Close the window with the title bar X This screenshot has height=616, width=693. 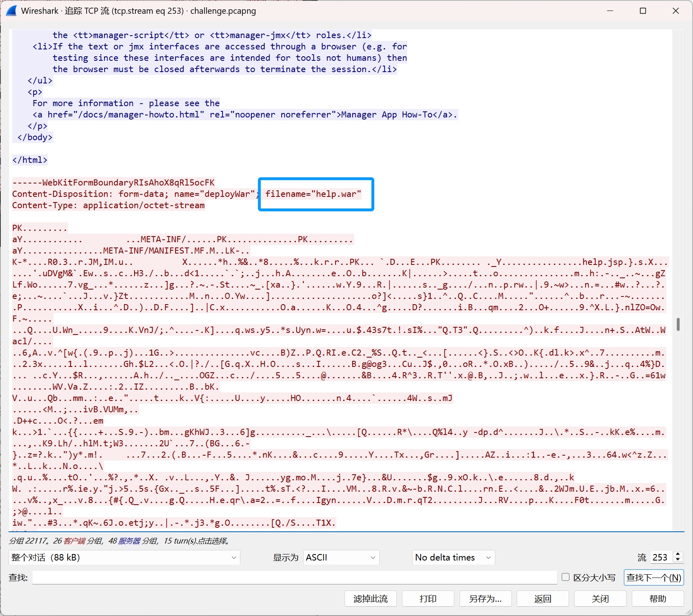pyautogui.click(x=676, y=11)
